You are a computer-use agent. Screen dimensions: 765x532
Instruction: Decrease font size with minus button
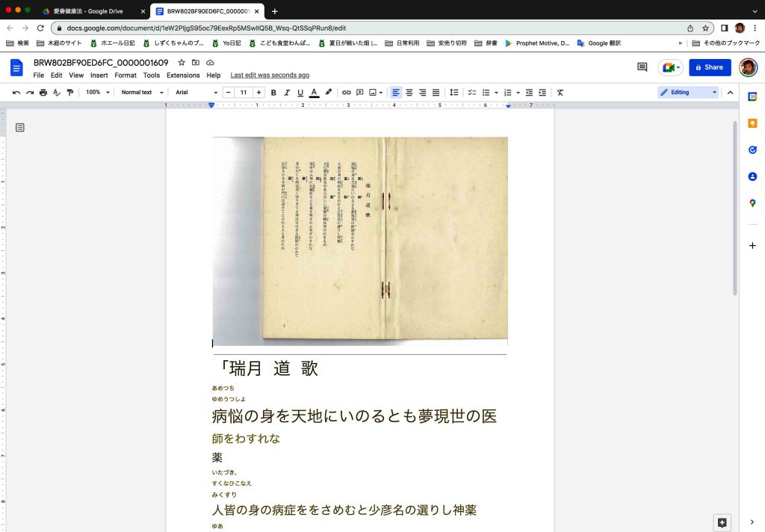click(x=229, y=92)
